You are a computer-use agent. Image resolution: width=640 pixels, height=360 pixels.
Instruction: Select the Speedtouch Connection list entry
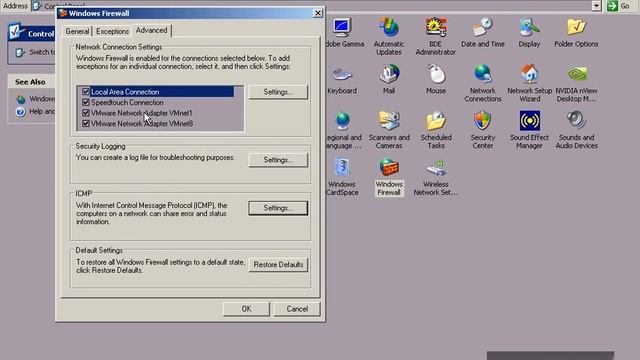pos(127,102)
